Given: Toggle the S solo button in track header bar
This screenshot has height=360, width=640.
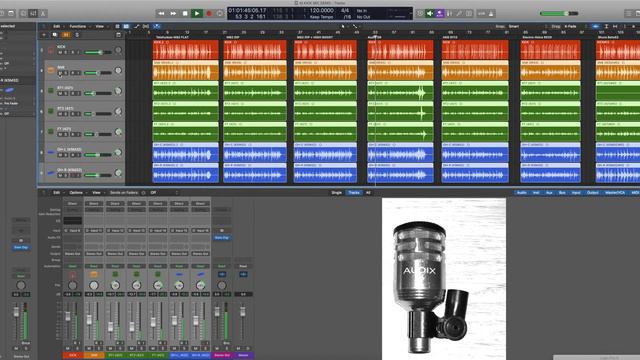Looking at the screenshot, I should tap(76, 35).
